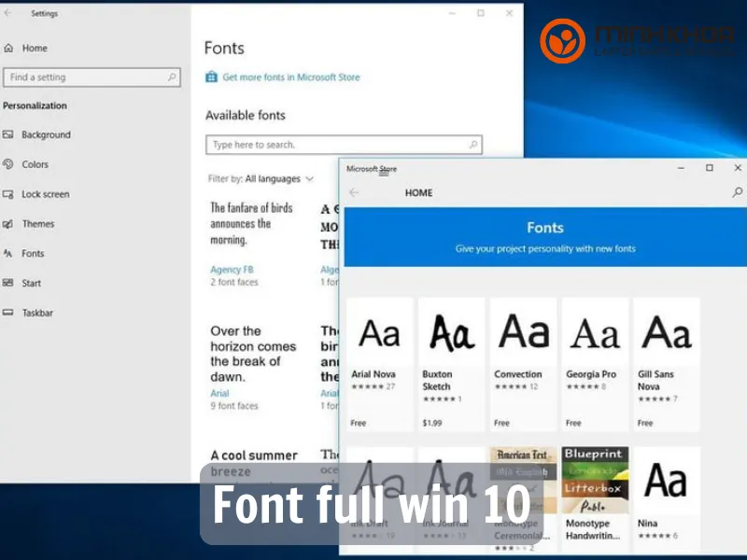This screenshot has width=747, height=560.
Task: Minimize the Microsoft Store window
Action: [682, 168]
